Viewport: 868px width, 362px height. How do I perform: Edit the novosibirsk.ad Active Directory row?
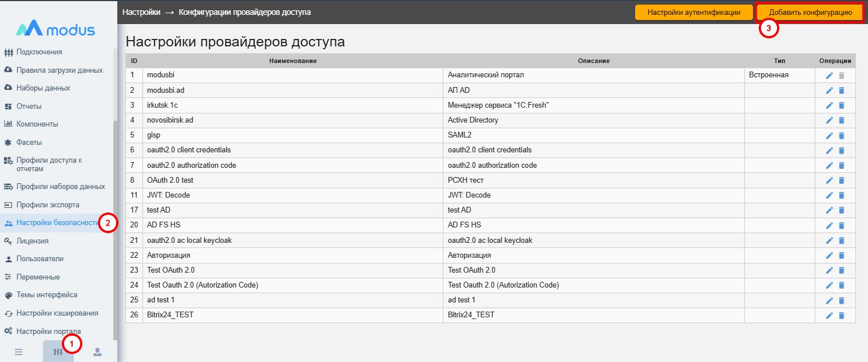coord(829,120)
